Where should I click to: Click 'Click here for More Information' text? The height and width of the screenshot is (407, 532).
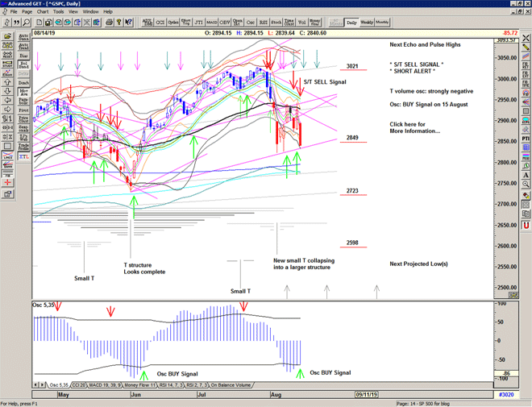click(414, 128)
